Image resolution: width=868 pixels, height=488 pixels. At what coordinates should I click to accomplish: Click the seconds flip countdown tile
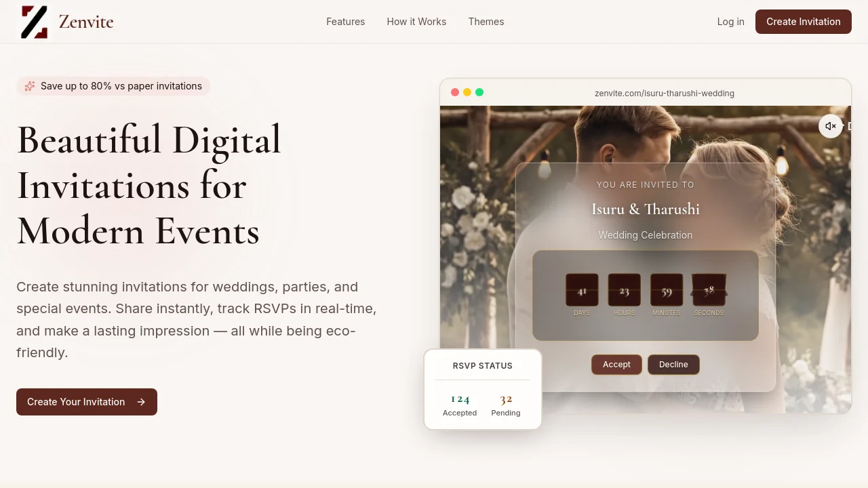pos(709,290)
